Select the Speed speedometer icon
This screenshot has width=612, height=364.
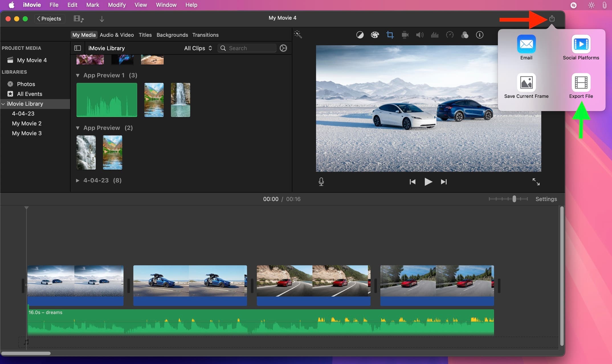[x=450, y=34]
